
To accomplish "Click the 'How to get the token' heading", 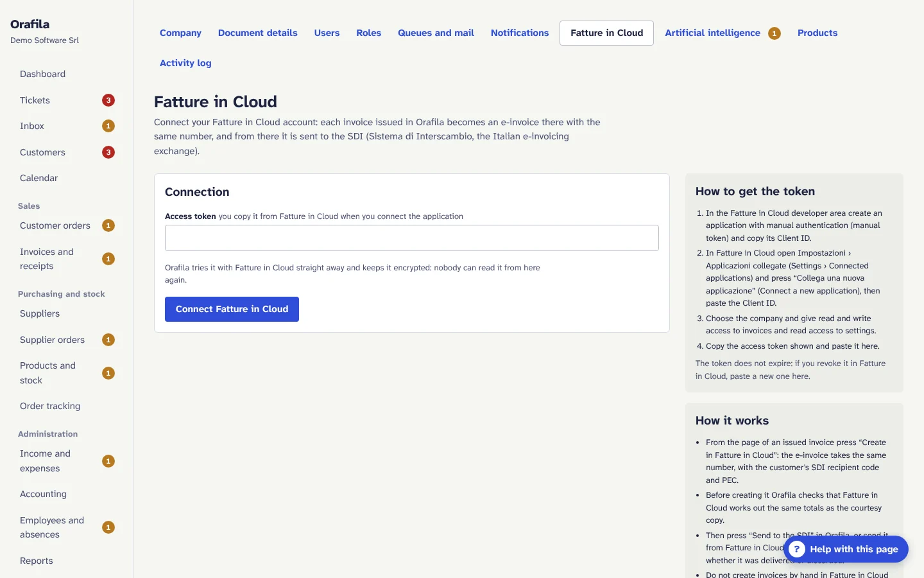I will coord(755,191).
